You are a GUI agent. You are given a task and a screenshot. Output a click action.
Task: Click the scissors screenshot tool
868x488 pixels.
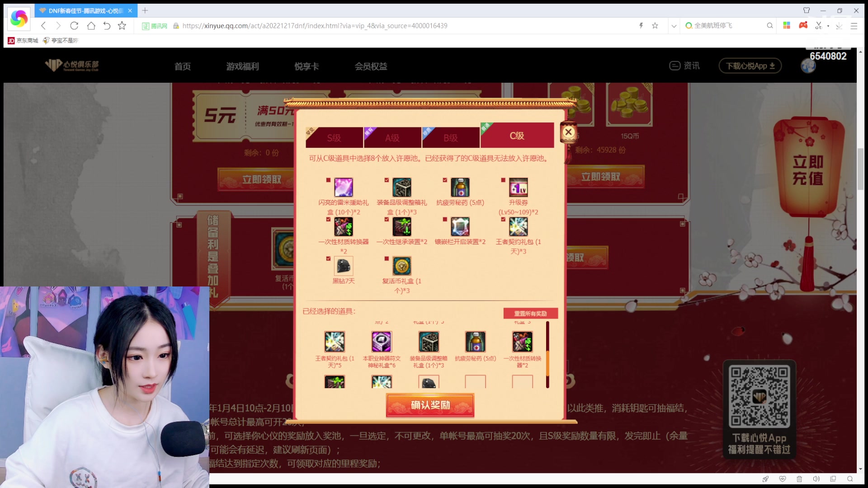(819, 26)
